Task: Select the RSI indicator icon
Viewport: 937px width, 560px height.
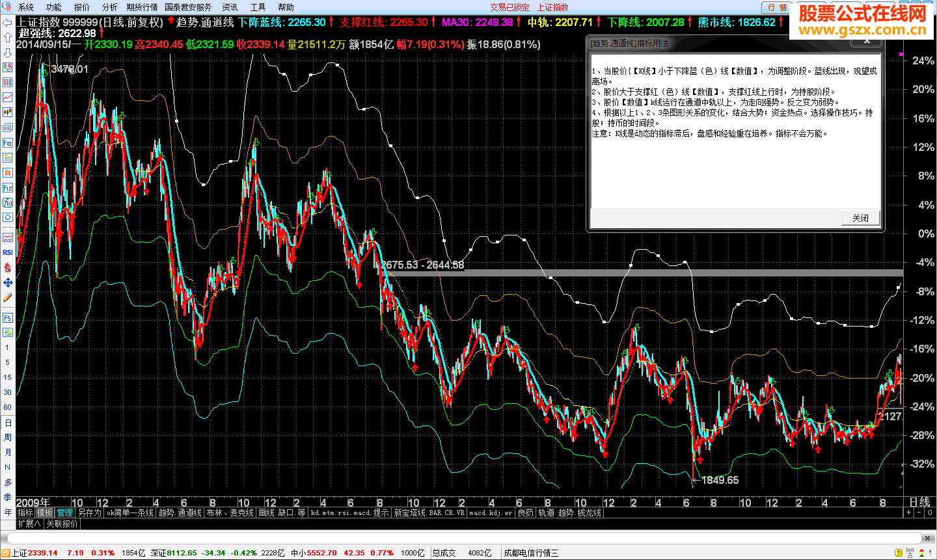Action: coord(8,252)
